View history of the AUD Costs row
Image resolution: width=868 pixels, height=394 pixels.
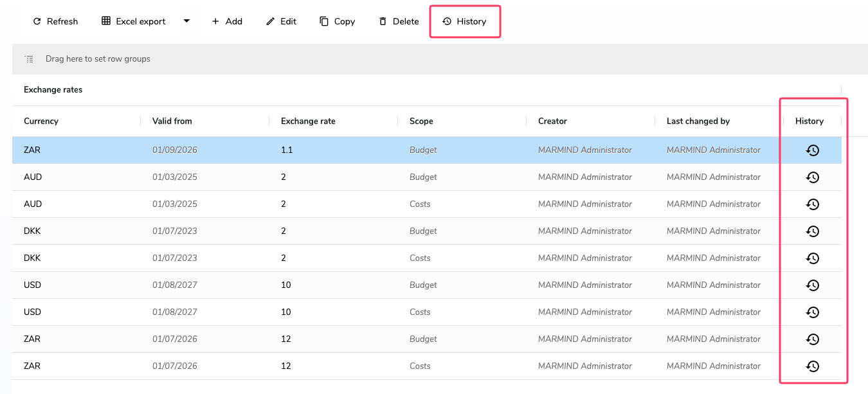[x=813, y=204]
